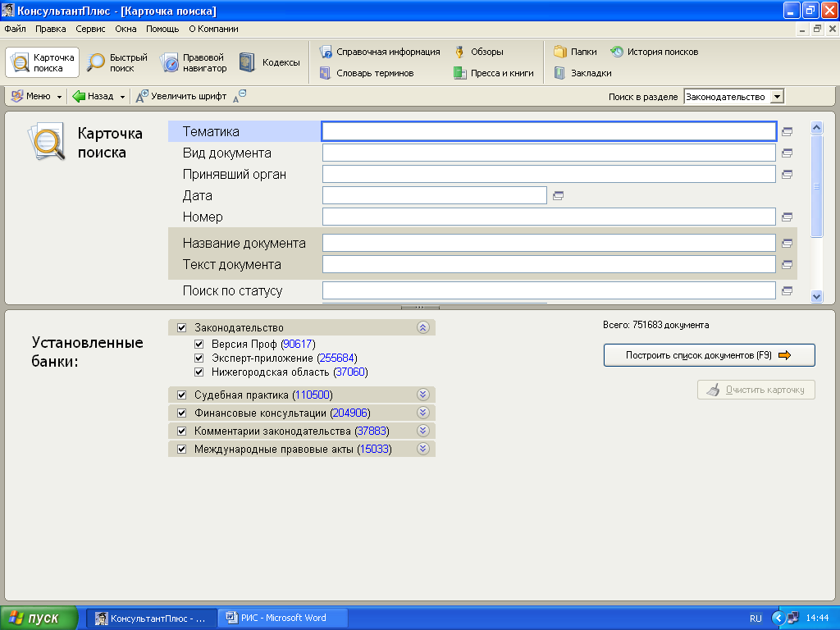Open the Закладки bookmarks
The image size is (840, 630).
tap(583, 73)
